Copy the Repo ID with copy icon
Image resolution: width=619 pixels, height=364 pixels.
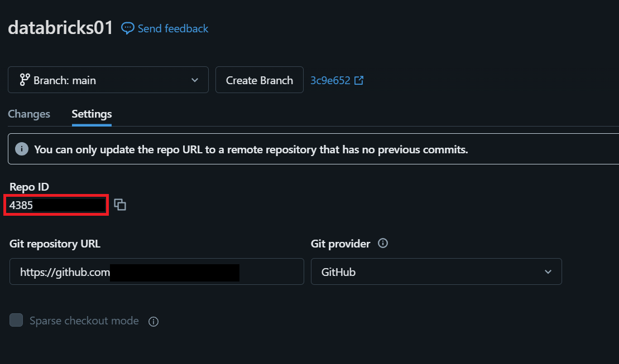click(x=120, y=205)
